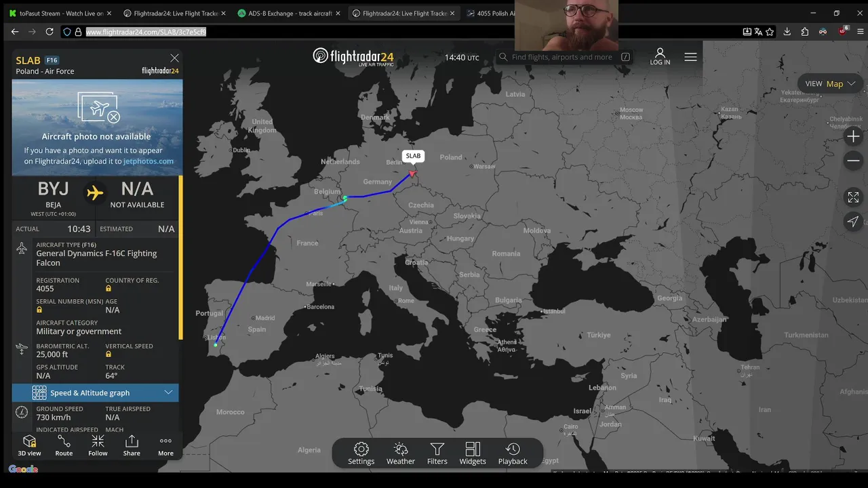
Task: Open the browser Downloads panel
Action: 787,32
